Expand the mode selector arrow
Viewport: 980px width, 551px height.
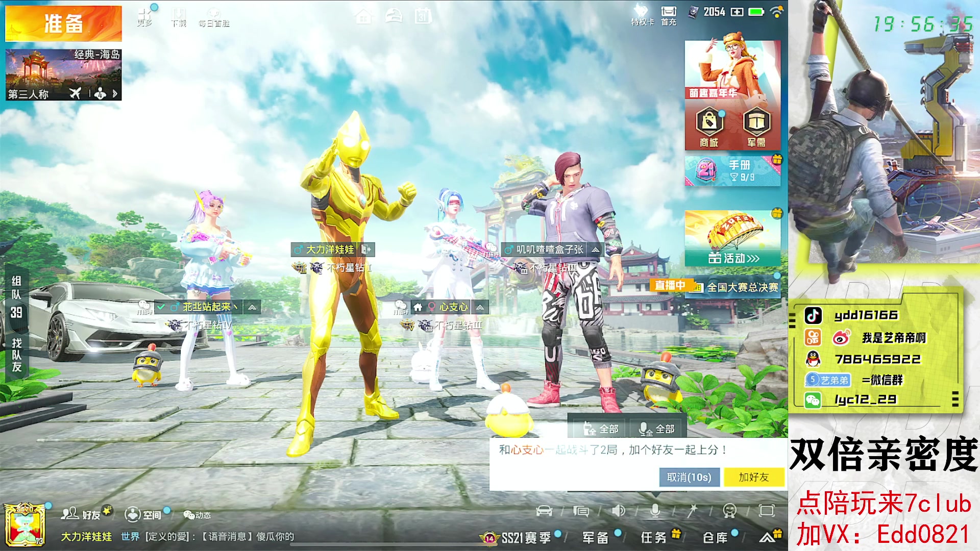(115, 94)
